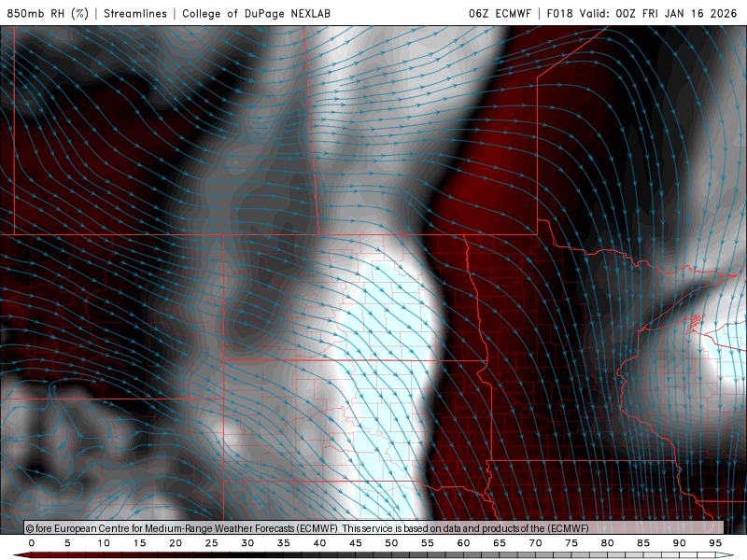Click the ECMWF copyright notice banner
The image size is (747, 560).
374,527
